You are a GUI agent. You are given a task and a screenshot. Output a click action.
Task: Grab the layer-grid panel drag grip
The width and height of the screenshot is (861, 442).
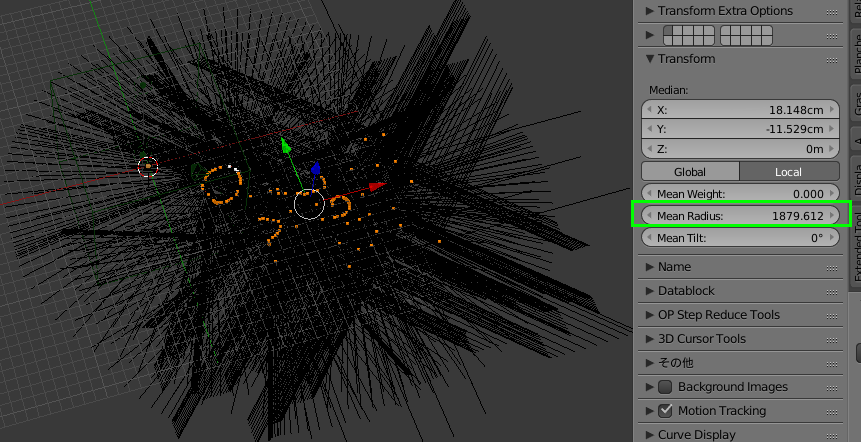click(x=831, y=36)
